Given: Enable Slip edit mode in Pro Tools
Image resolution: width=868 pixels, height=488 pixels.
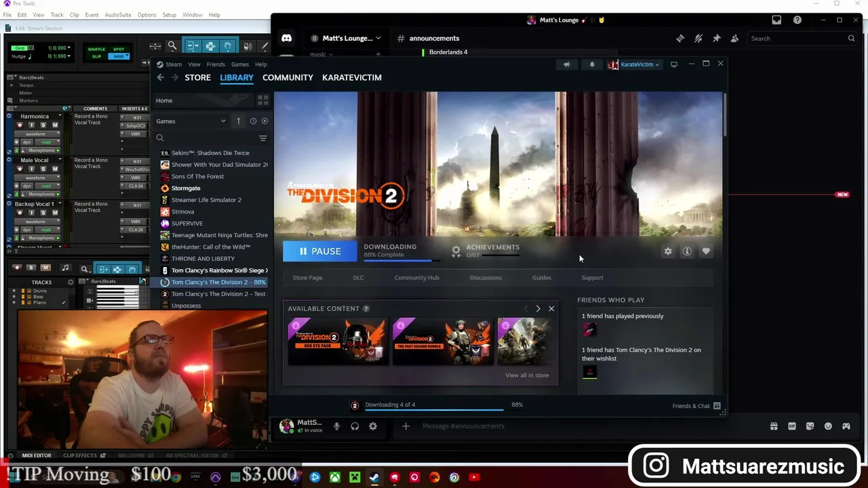Looking at the screenshot, I should pyautogui.click(x=96, y=56).
